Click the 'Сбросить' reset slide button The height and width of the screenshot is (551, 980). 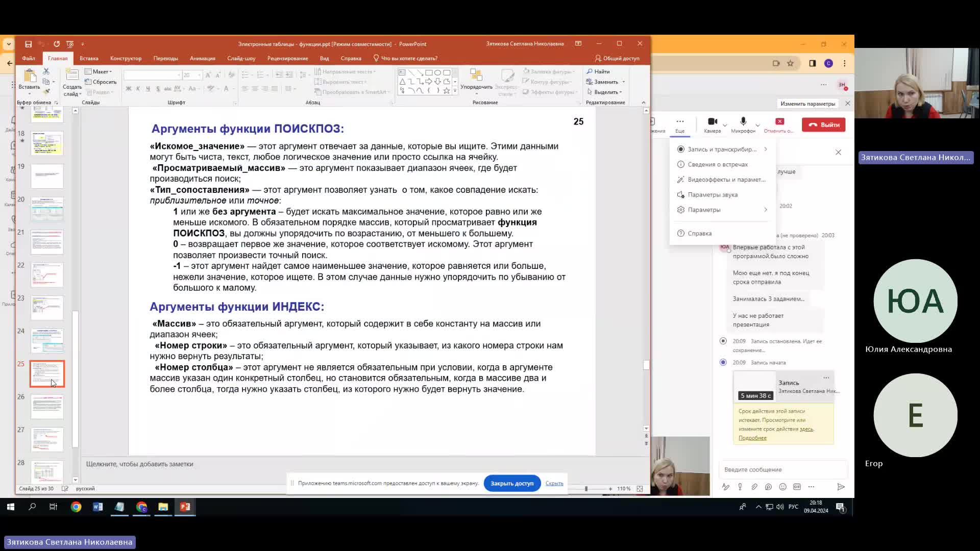101,82
